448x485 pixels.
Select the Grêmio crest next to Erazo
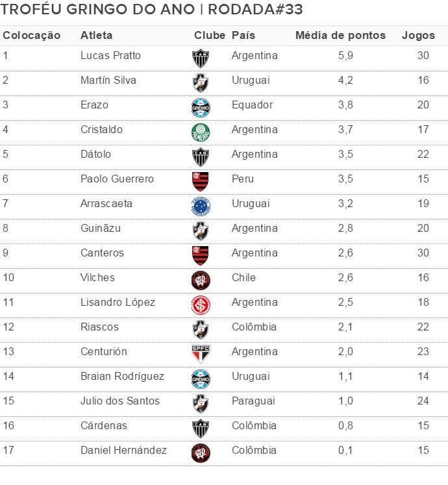pos(201,107)
